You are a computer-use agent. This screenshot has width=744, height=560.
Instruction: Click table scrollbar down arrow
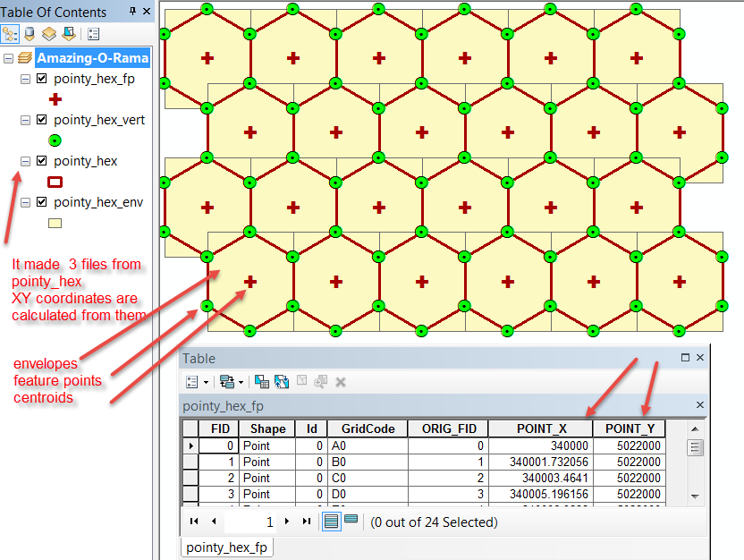click(695, 496)
